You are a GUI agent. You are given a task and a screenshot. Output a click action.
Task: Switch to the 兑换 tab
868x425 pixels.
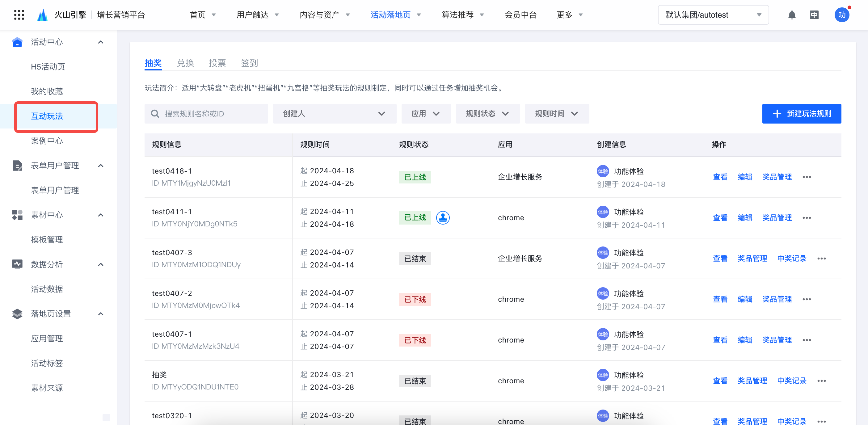pyautogui.click(x=185, y=63)
